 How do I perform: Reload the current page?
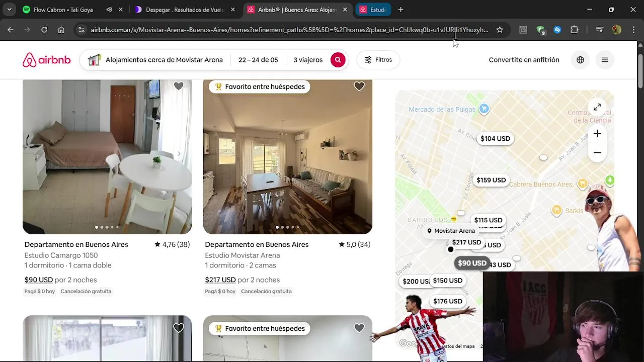[x=44, y=30]
